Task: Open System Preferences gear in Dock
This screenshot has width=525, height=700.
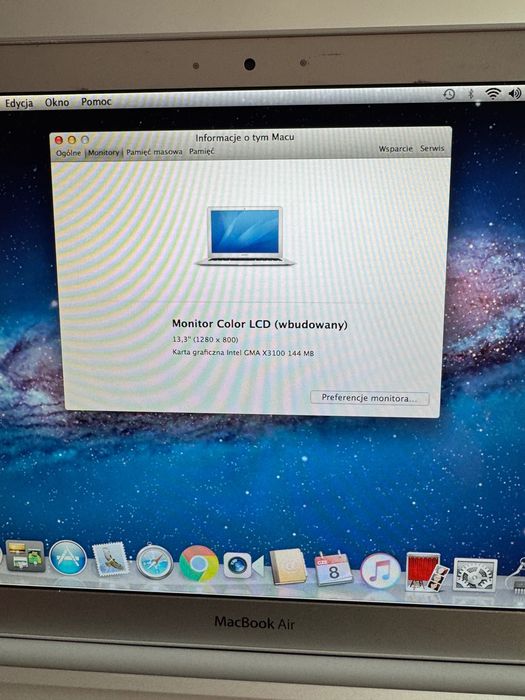Action: tap(475, 575)
